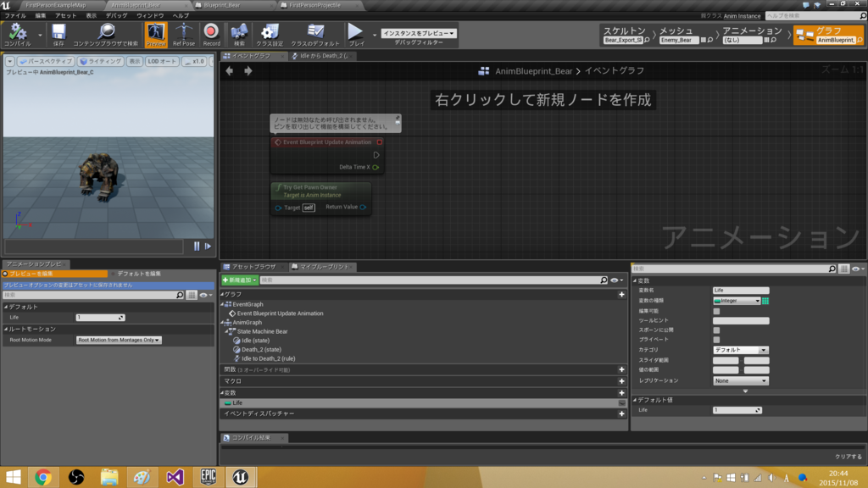Open the Lighting view mode dropdown
The image size is (868, 488).
[x=100, y=61]
